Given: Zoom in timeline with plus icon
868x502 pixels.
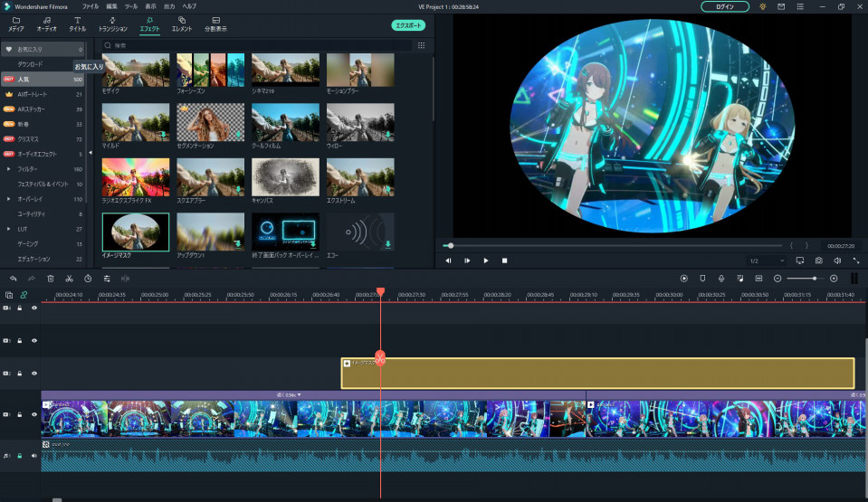Looking at the screenshot, I should click(834, 279).
